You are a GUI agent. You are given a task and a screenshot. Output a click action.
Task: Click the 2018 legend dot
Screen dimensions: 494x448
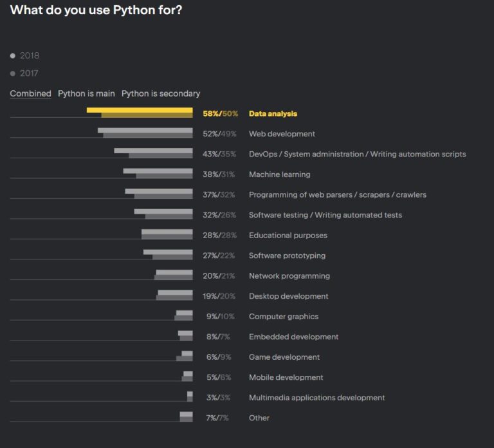(x=13, y=56)
